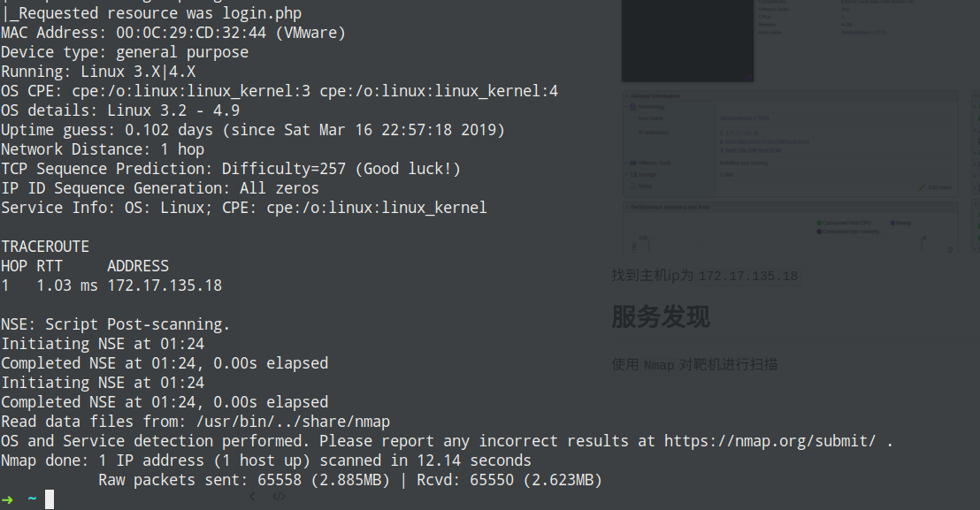Click the console refresh icon on thumbnail

tap(748, 78)
